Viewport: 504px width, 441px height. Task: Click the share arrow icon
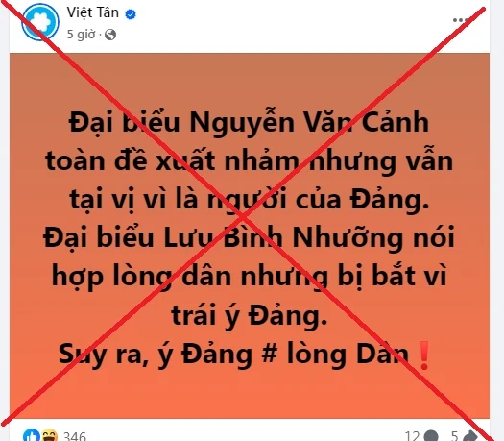[469, 436]
